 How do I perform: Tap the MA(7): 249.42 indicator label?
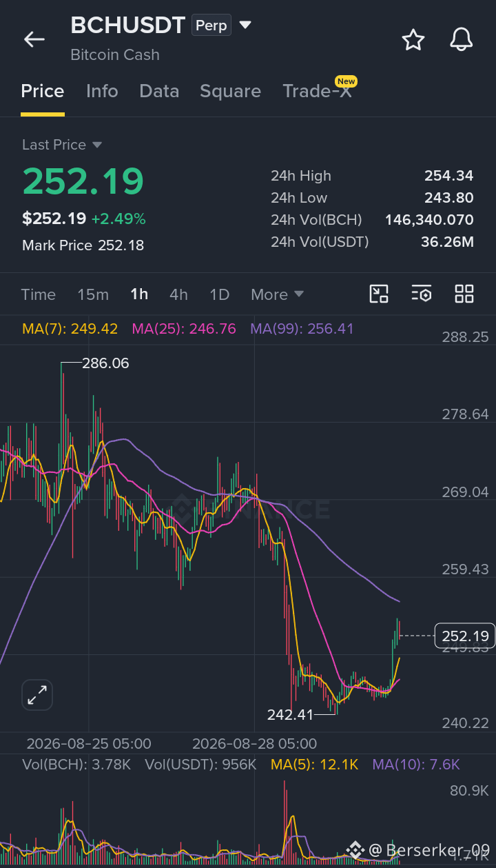[70, 329]
